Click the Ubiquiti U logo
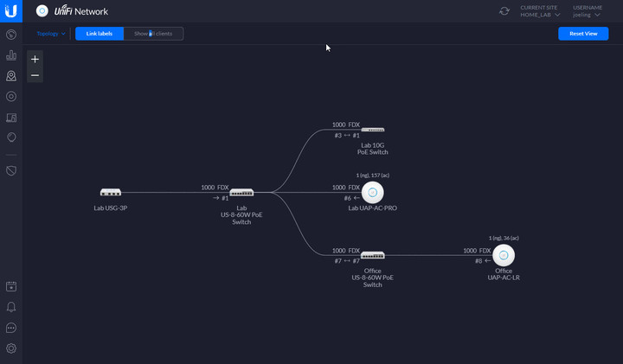 [11, 10]
